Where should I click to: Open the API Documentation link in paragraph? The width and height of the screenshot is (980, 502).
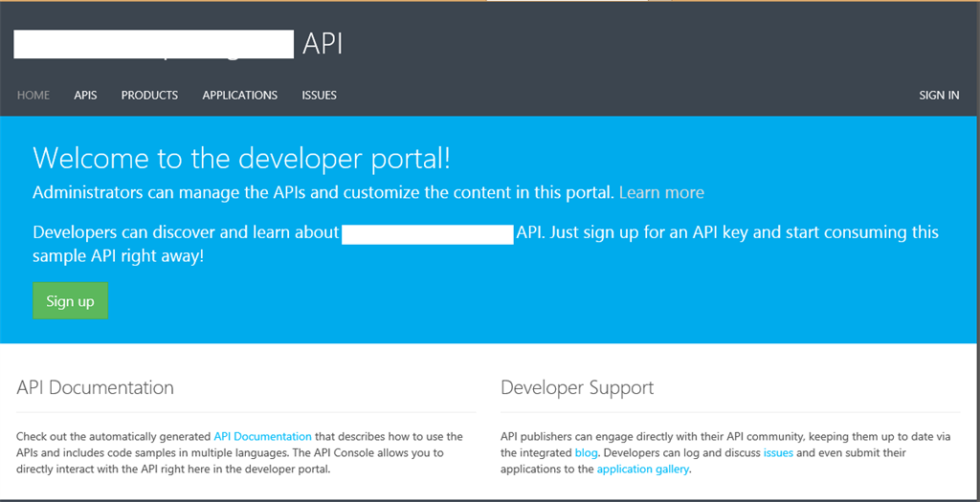click(262, 437)
